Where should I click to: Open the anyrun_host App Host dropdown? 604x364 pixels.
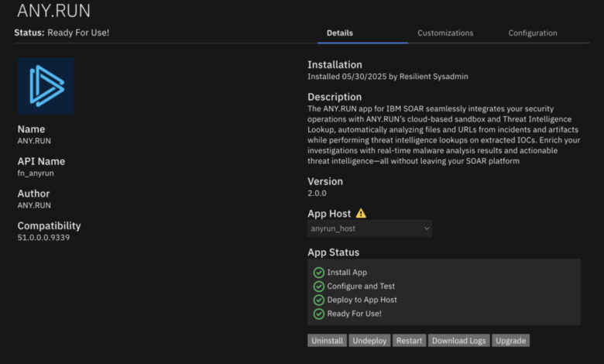(x=369, y=228)
